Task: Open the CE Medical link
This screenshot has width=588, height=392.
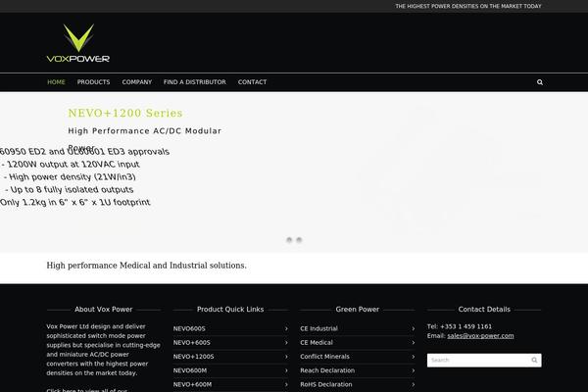Action: click(317, 342)
